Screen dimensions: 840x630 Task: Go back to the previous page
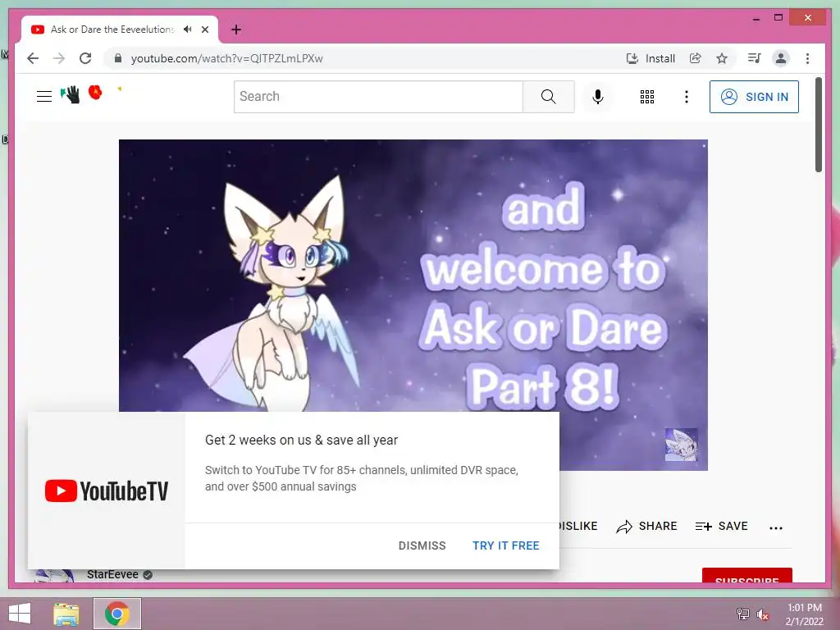tap(33, 58)
